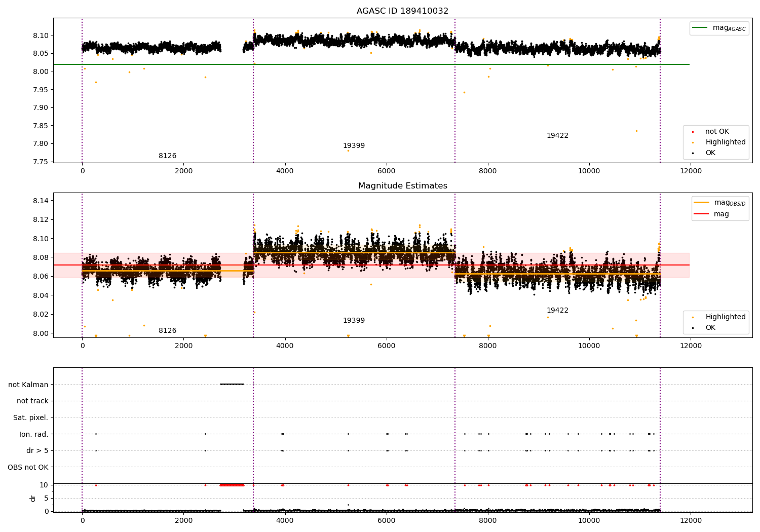Select 'Highlighted' in Magnitude Estimates legend

point(726,317)
